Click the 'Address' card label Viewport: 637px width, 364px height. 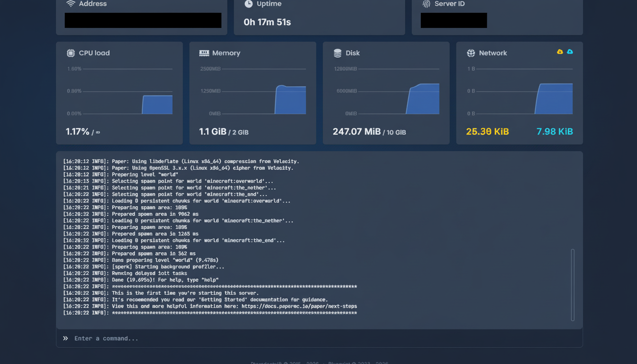tap(93, 4)
